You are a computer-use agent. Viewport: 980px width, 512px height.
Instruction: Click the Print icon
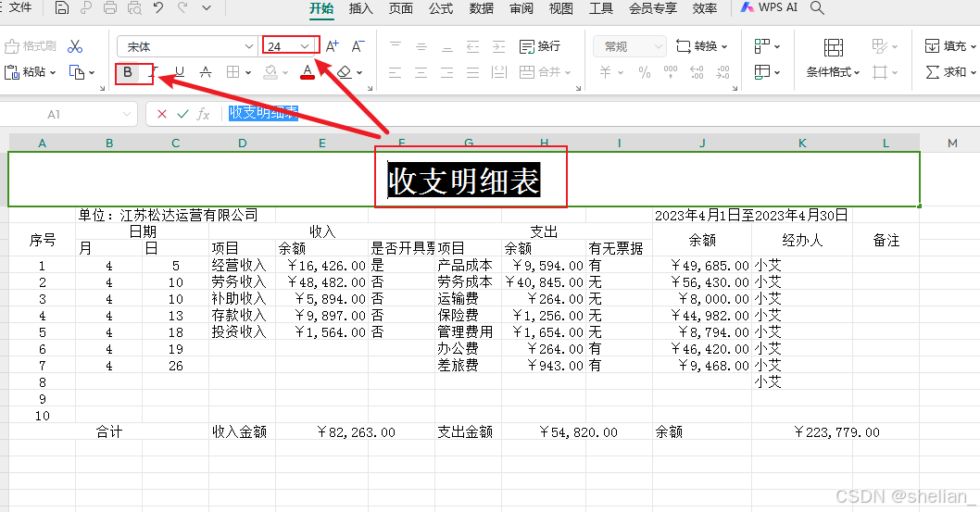pyautogui.click(x=110, y=8)
